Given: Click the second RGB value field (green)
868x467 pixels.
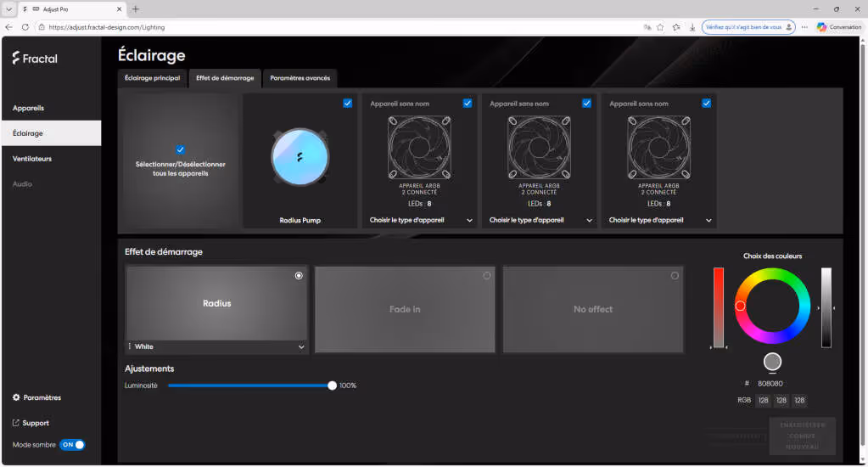Looking at the screenshot, I should (x=781, y=400).
